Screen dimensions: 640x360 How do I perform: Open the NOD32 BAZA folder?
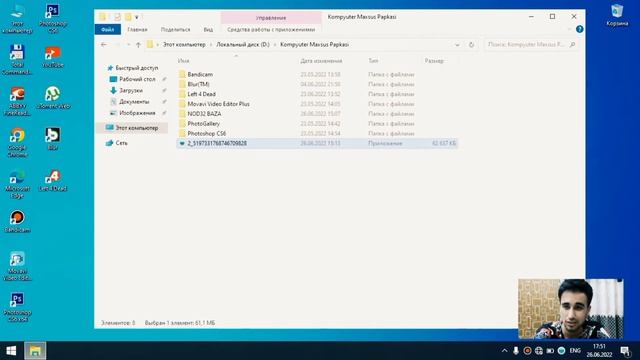pyautogui.click(x=204, y=114)
